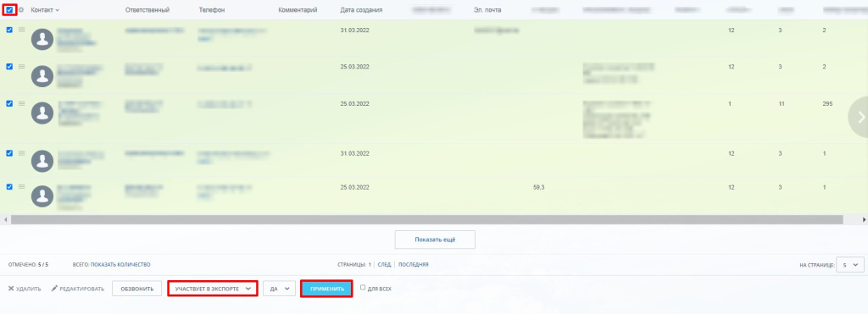Open the row menu of the third contact
Image resolution: width=868 pixels, height=314 pixels.
21,103
